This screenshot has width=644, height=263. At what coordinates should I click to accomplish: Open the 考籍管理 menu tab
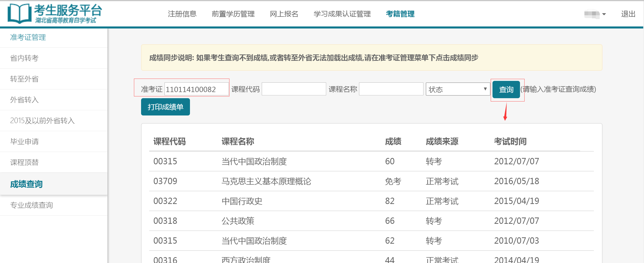tap(400, 14)
